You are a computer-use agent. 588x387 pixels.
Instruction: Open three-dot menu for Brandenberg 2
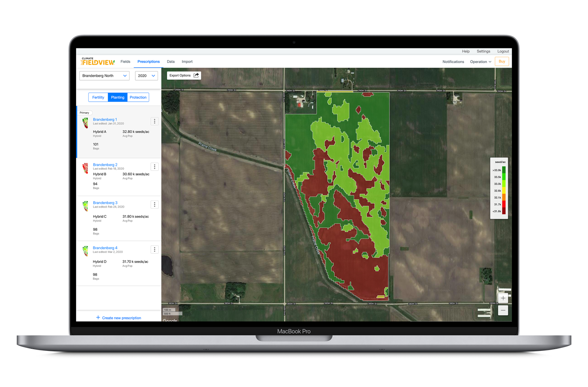pyautogui.click(x=155, y=167)
